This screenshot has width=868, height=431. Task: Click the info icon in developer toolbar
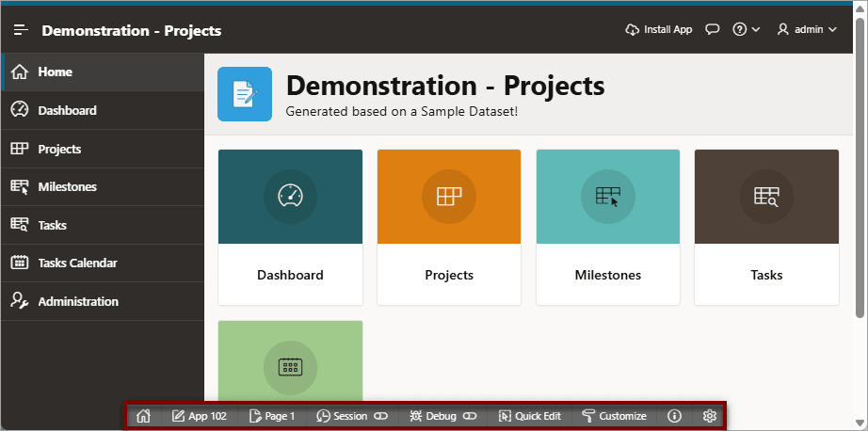(674, 416)
